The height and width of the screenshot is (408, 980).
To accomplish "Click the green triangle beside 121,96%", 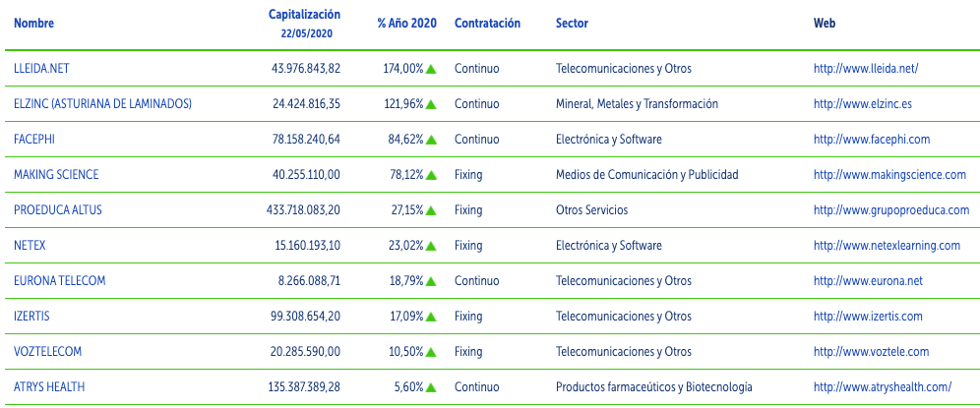I will tap(431, 105).
